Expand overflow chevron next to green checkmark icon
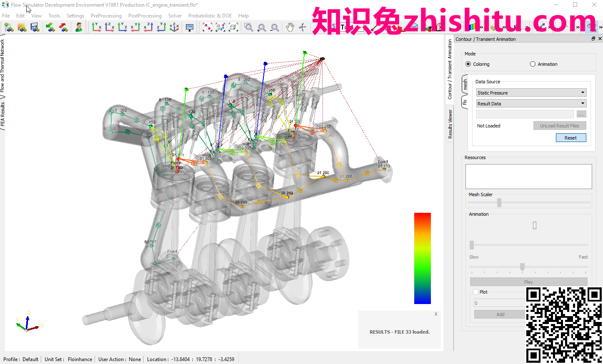The image size is (603, 364). tap(504, 27)
